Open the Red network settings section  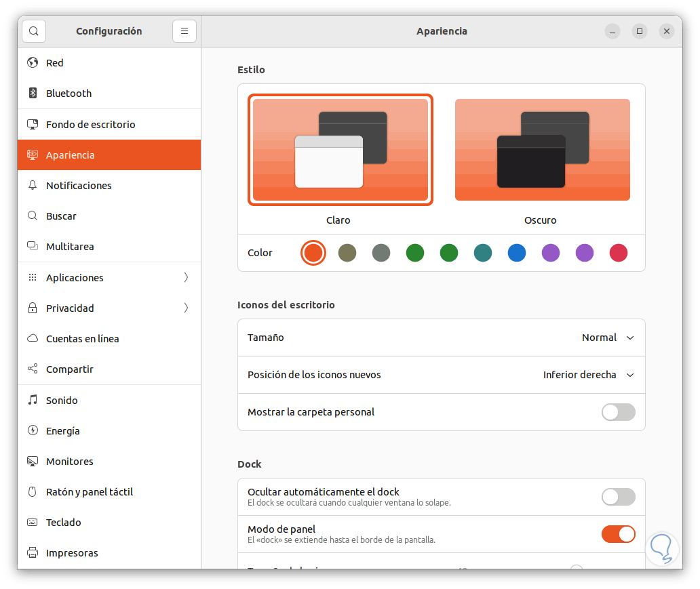54,62
